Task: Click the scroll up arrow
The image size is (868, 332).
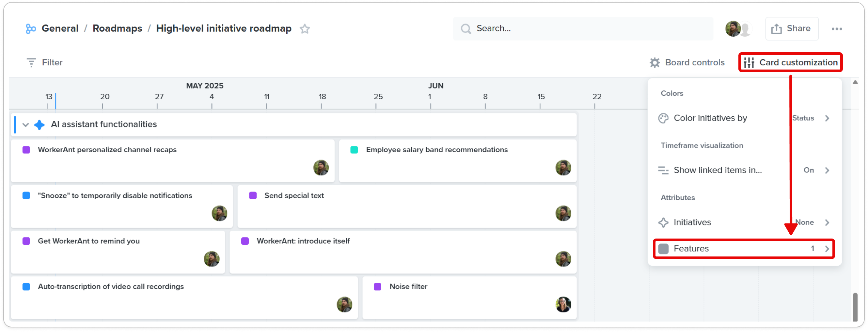Action: 855,82
